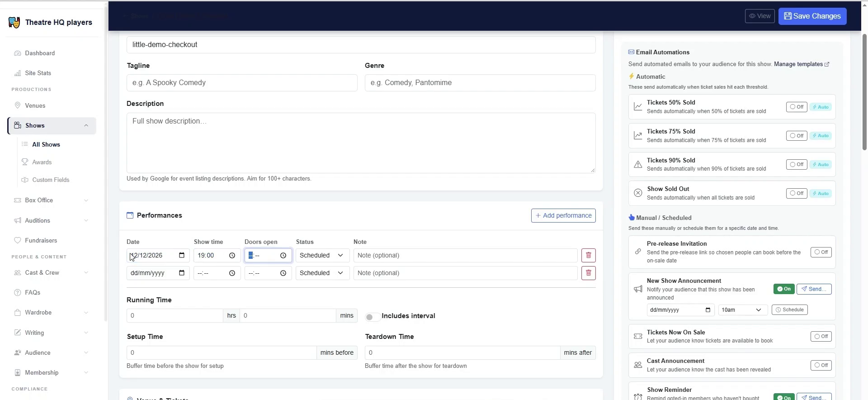This screenshot has width=868, height=400.
Task: Click the FAQs question mark icon
Action: pyautogui.click(x=18, y=292)
